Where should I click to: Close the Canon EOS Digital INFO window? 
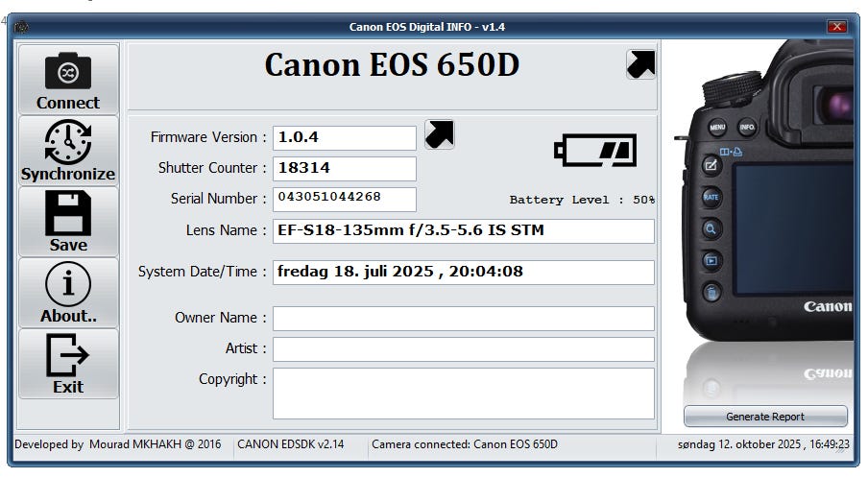[837, 27]
